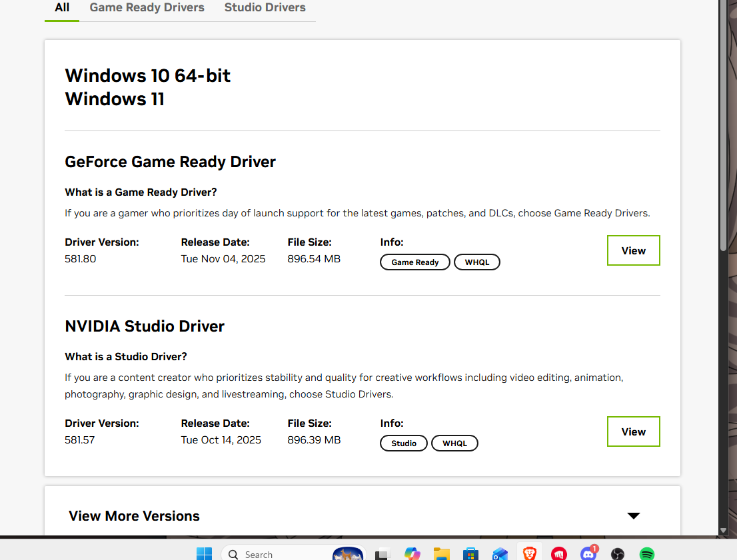Image resolution: width=737 pixels, height=560 pixels.
Task: Open File Explorer from the taskbar
Action: pos(441,554)
